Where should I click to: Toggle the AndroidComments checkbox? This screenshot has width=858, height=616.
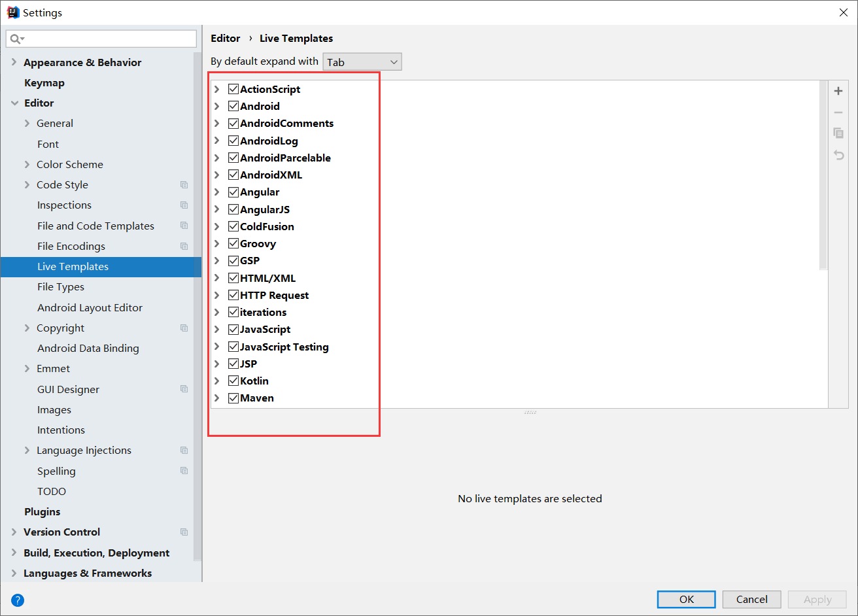[233, 123]
